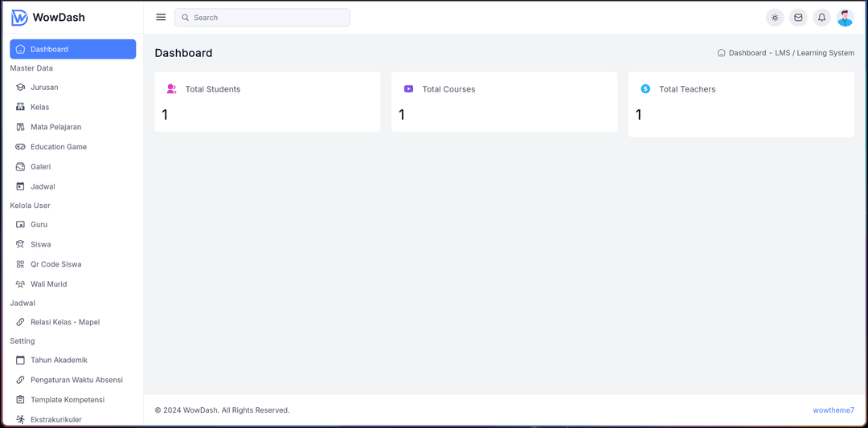The image size is (868, 428).
Task: Click inside the Search field
Action: point(262,18)
